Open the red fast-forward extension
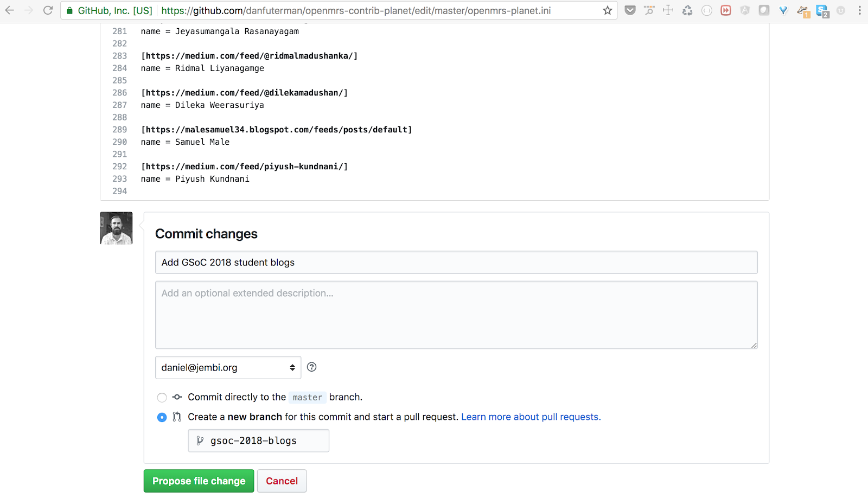The image size is (868, 498). (725, 10)
